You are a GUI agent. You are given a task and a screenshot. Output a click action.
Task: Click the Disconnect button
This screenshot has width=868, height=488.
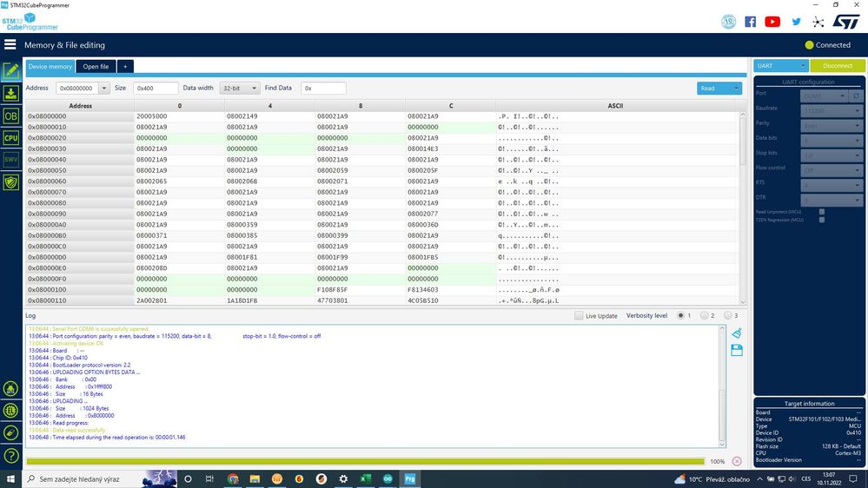(838, 66)
